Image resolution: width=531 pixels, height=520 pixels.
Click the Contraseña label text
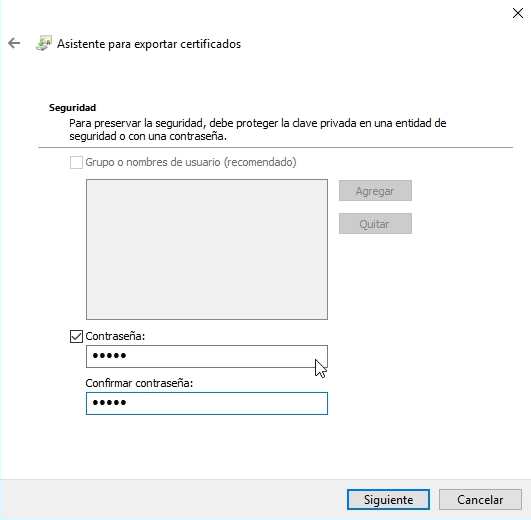(x=115, y=336)
